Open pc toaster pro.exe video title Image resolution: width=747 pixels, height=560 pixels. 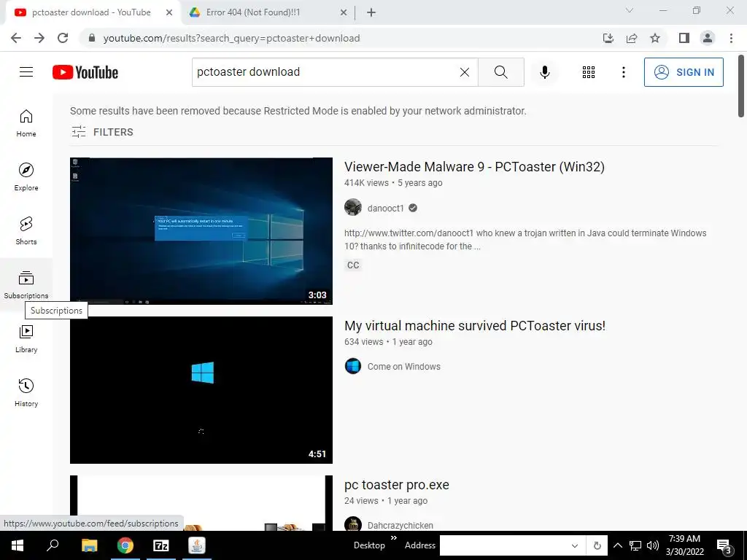397,485
